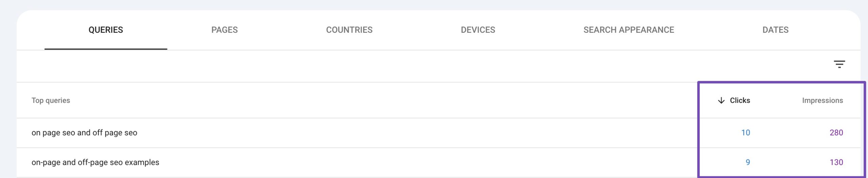Viewport: 868px width, 178px height.
Task: Click the 130 impressions value
Action: click(836, 162)
